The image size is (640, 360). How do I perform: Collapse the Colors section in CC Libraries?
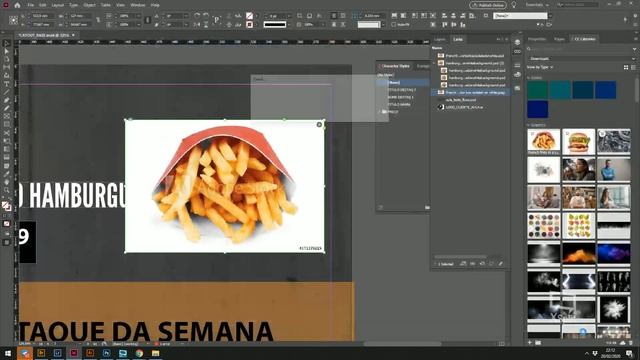pyautogui.click(x=528, y=78)
